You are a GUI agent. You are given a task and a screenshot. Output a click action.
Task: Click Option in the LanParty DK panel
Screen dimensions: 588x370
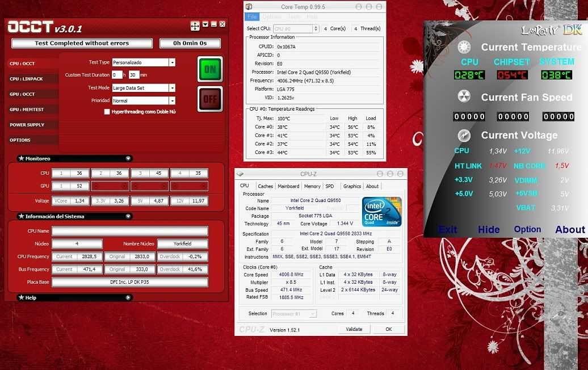[528, 229]
